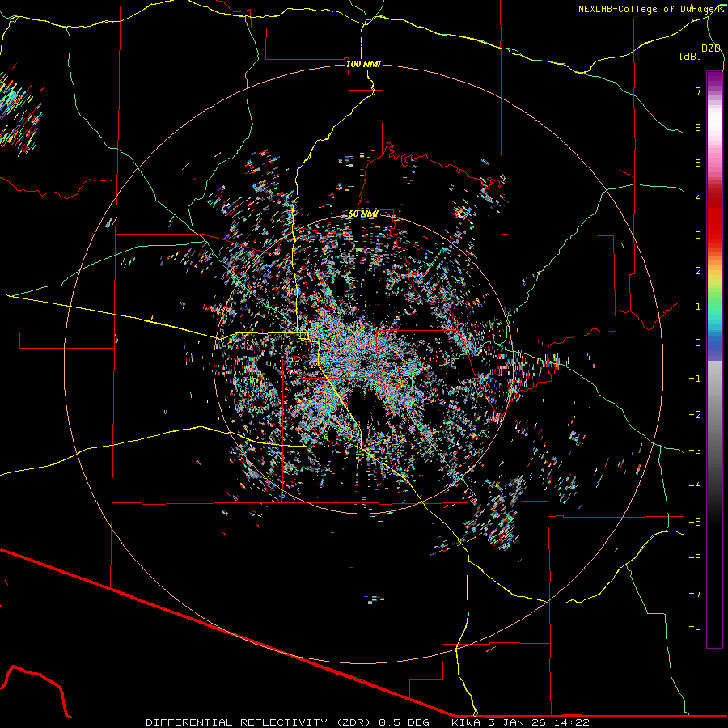Click the 5 dB value on the color scale
Image resolution: width=728 pixels, height=728 pixels.
(x=698, y=163)
